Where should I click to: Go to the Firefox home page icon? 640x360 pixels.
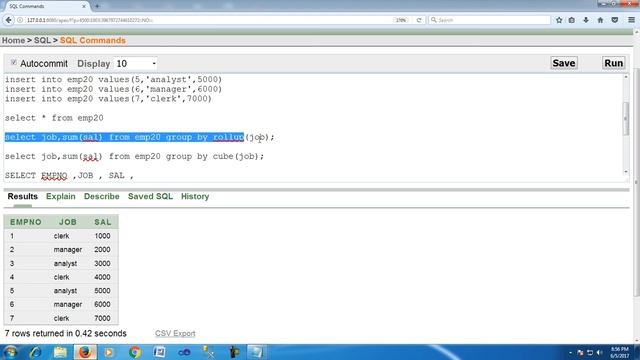click(x=600, y=20)
